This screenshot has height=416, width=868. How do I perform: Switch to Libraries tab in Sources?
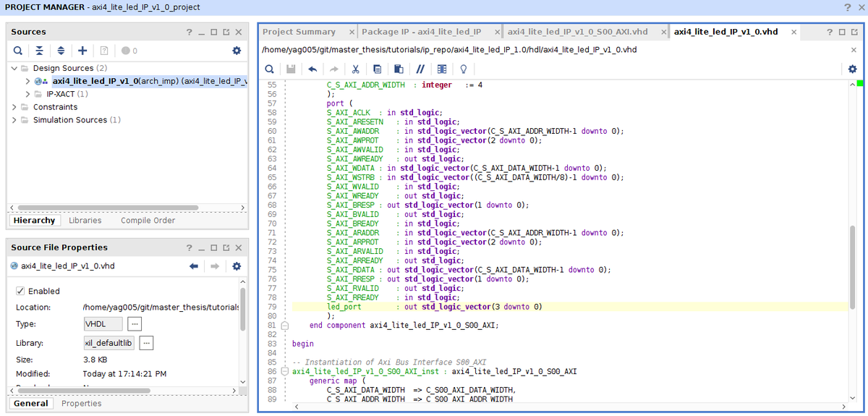point(85,221)
